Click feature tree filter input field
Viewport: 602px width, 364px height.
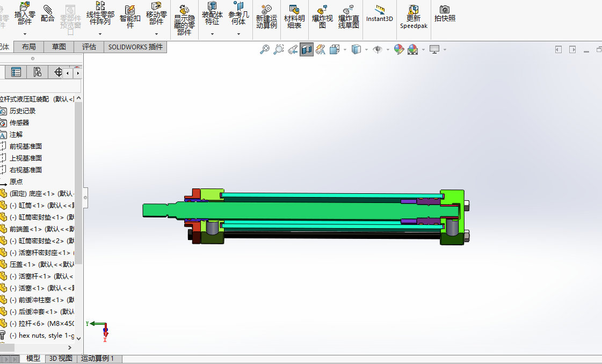40,85
